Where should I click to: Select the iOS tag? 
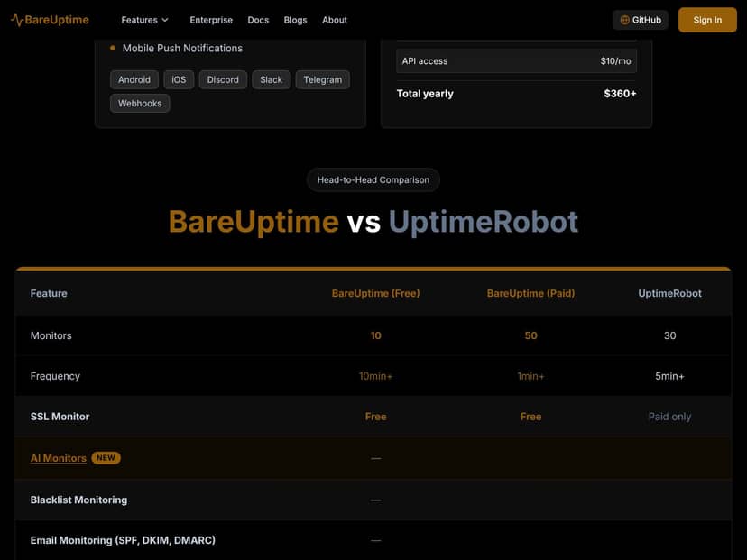(179, 79)
